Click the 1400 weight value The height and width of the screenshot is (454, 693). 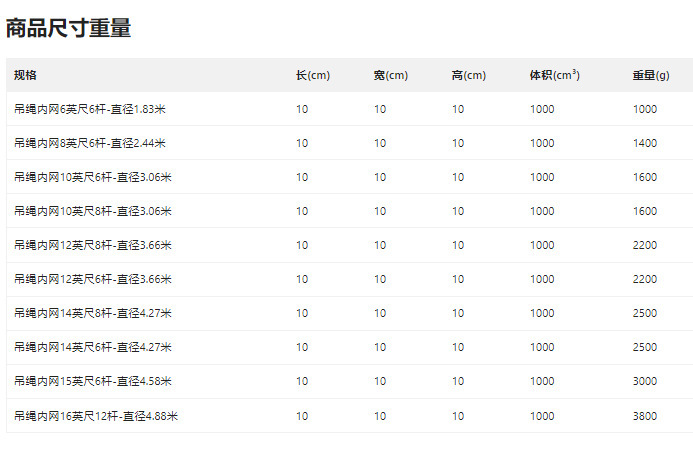645,143
